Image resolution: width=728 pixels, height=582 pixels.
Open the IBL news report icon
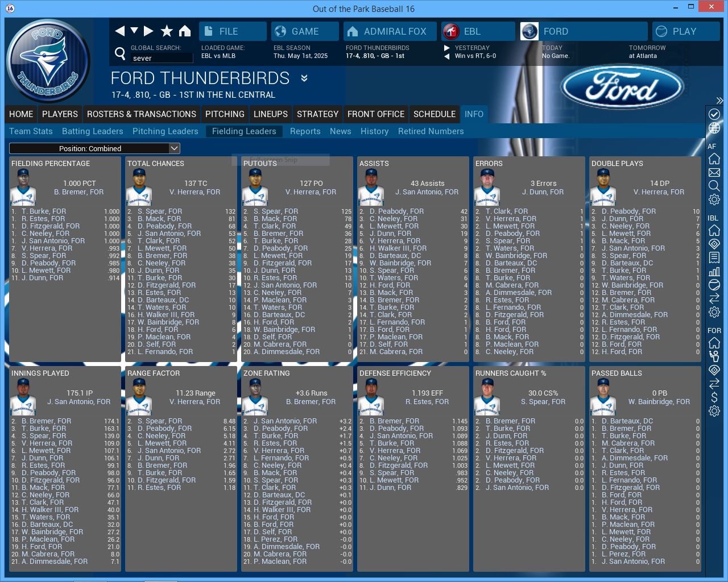click(x=714, y=257)
